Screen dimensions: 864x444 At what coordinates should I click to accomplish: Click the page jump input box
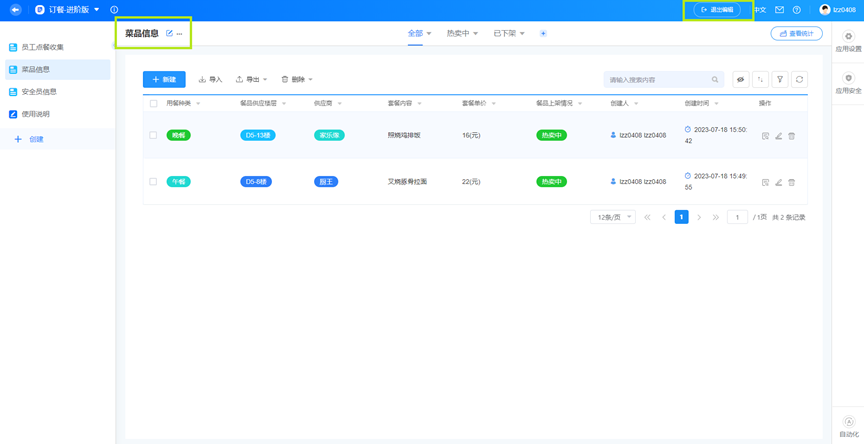(x=737, y=217)
